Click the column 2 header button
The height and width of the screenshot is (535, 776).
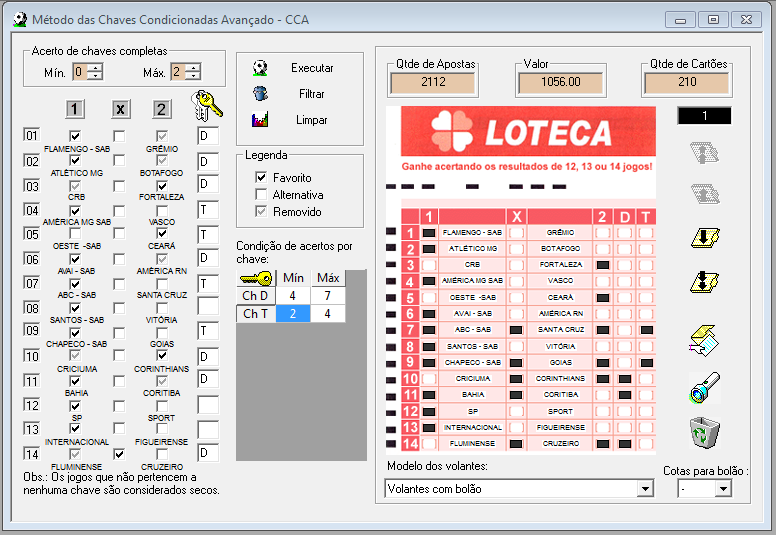click(x=161, y=109)
